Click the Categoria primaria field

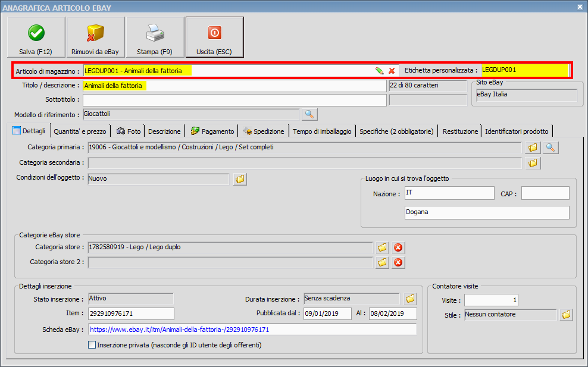pyautogui.click(x=305, y=148)
